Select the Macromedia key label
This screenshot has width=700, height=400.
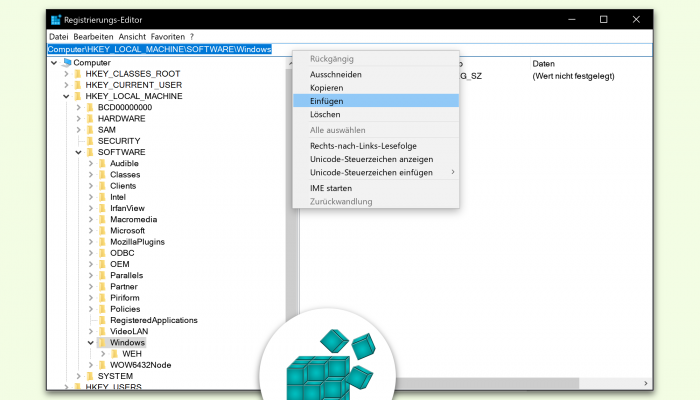pyautogui.click(x=133, y=219)
